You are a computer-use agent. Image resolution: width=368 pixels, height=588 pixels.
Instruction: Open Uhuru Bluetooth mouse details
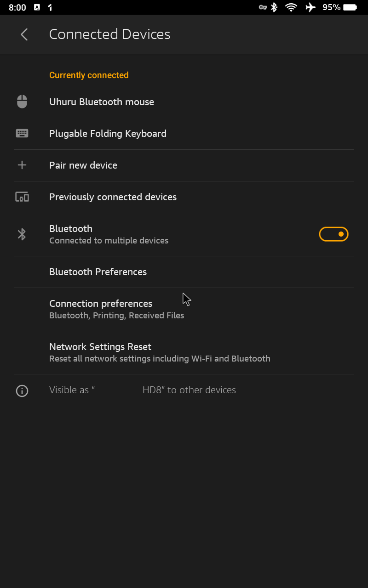pos(102,102)
